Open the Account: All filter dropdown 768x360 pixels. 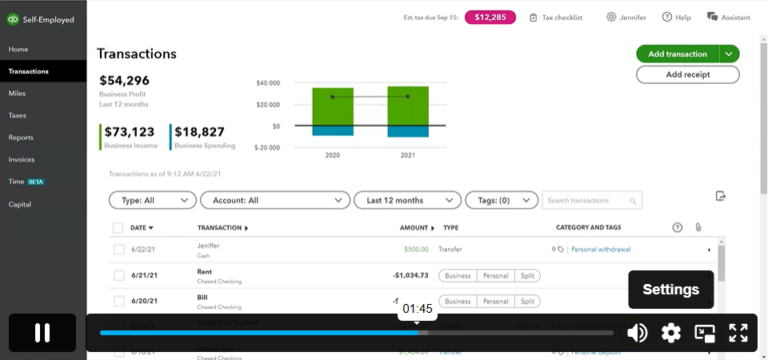coord(275,200)
